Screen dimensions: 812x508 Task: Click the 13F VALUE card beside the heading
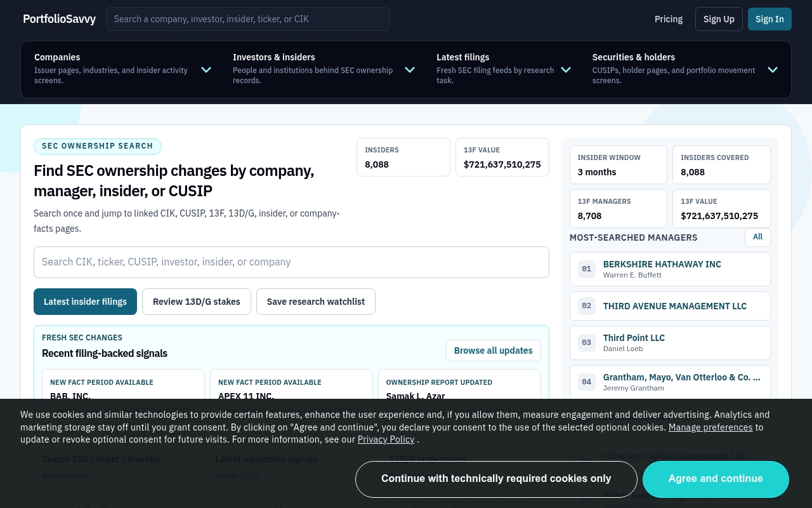(502, 157)
